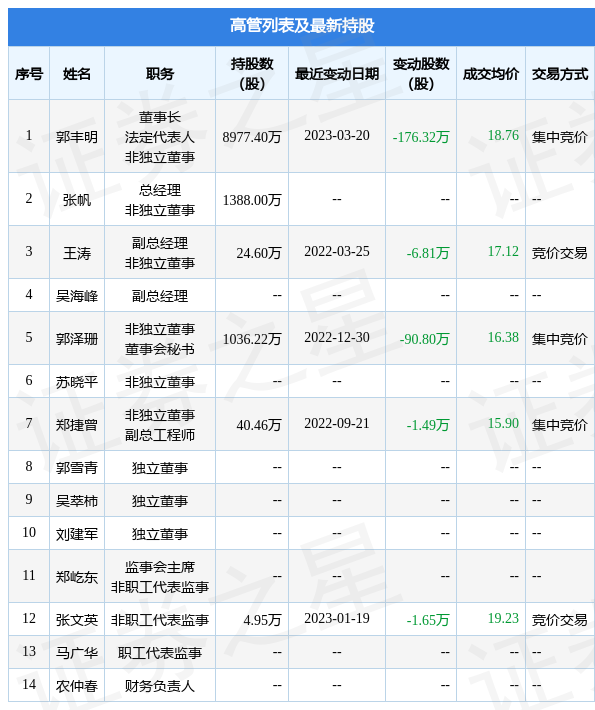Click the holding value 1388.00万
Image resolution: width=595 pixels, height=710 pixels.
pyautogui.click(x=252, y=200)
